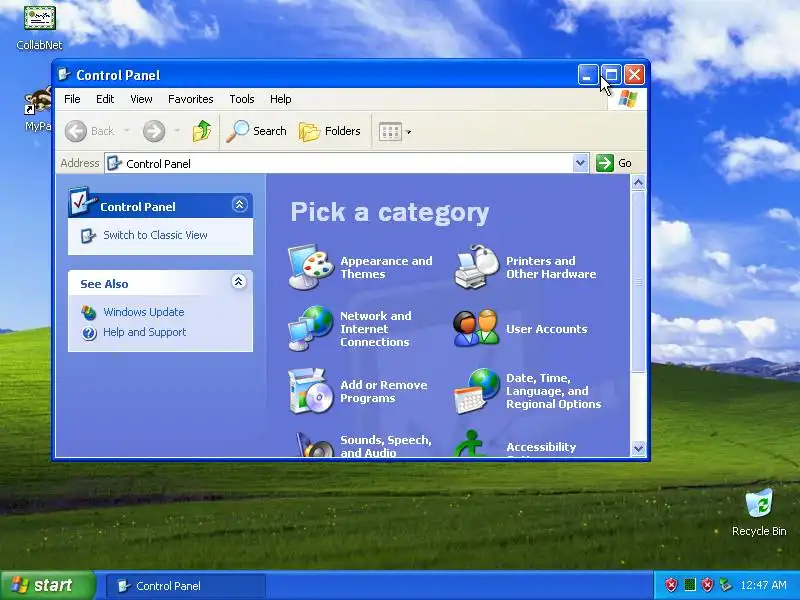Click the User Accounts text link
The image size is (800, 600).
tap(546, 329)
